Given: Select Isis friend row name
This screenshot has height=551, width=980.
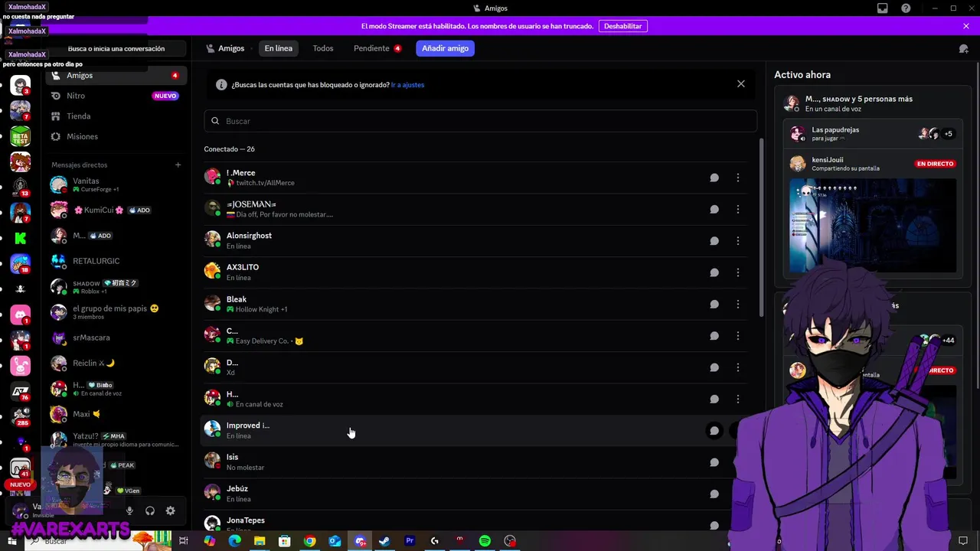Looking at the screenshot, I should point(232,457).
